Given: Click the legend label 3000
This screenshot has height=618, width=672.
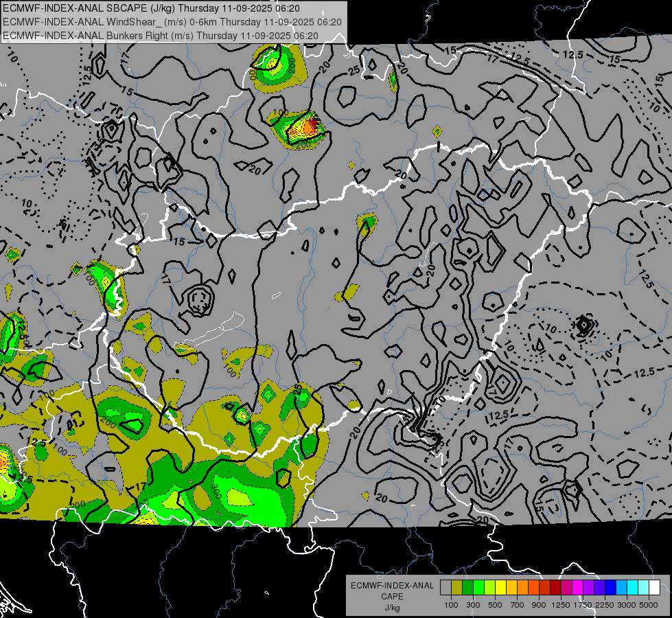Looking at the screenshot, I should pos(626,605).
